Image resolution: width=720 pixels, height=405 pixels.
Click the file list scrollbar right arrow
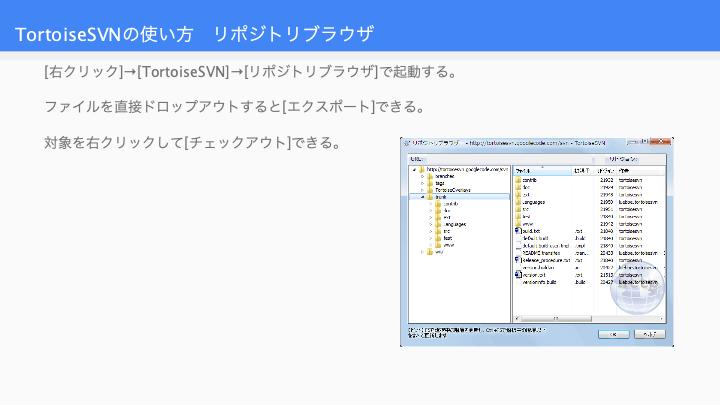pos(662,318)
